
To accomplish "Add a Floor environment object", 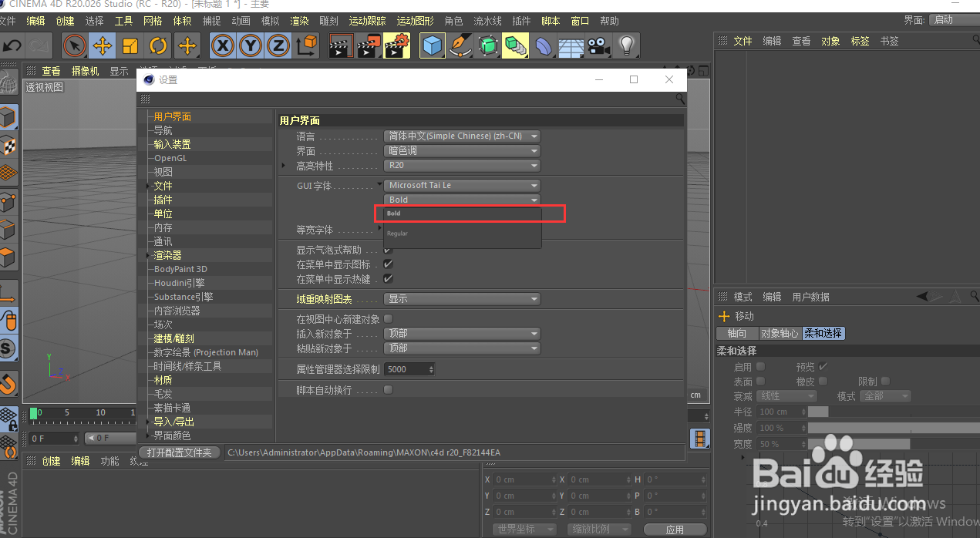I will [571, 46].
